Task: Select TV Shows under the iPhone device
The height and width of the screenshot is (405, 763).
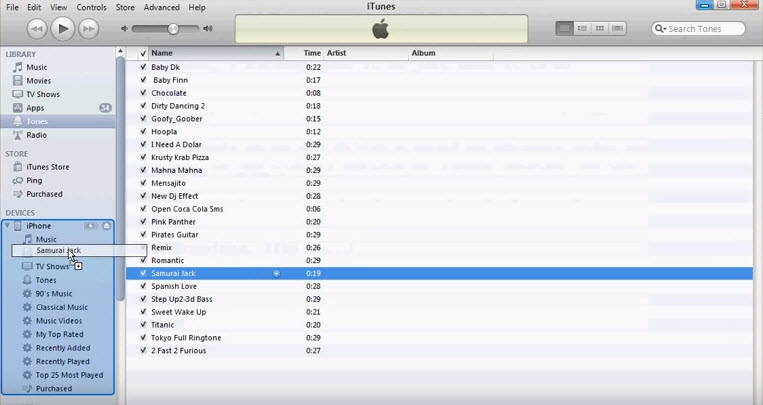Action: [x=52, y=267]
